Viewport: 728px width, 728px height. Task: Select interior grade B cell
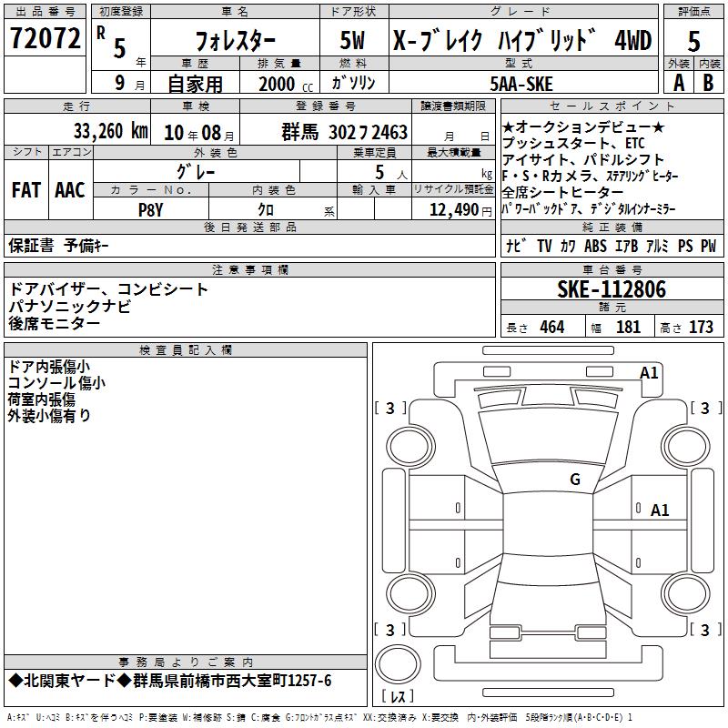709,83
